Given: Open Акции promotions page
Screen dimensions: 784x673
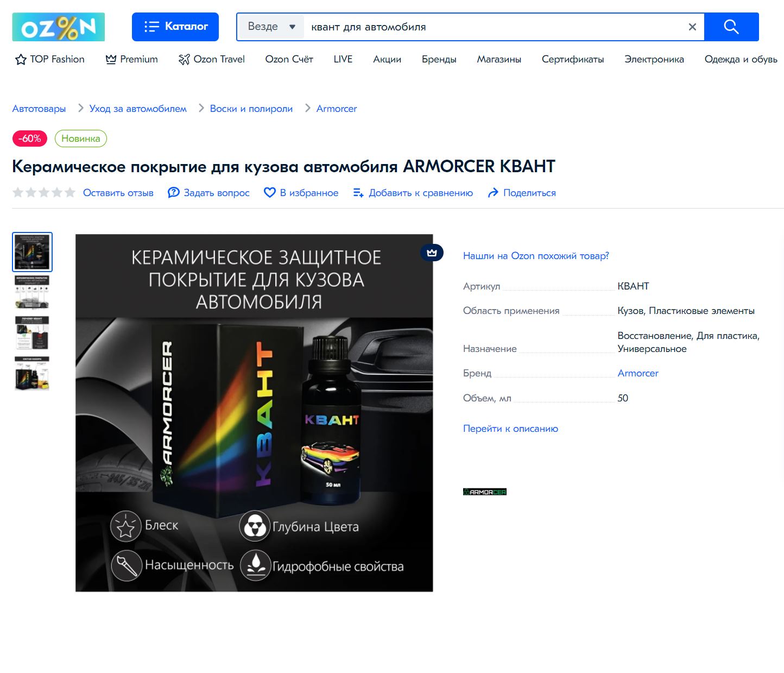Looking at the screenshot, I should [x=387, y=59].
